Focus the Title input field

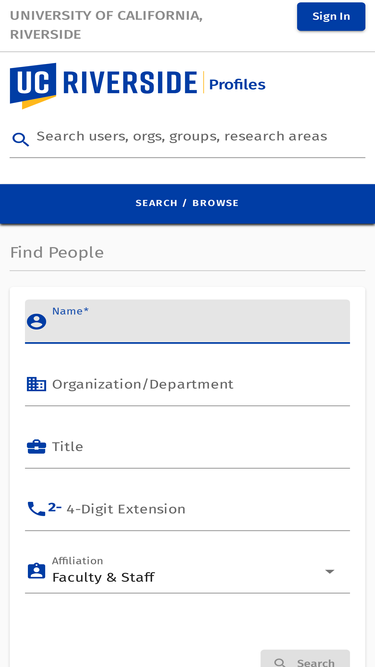(187, 447)
